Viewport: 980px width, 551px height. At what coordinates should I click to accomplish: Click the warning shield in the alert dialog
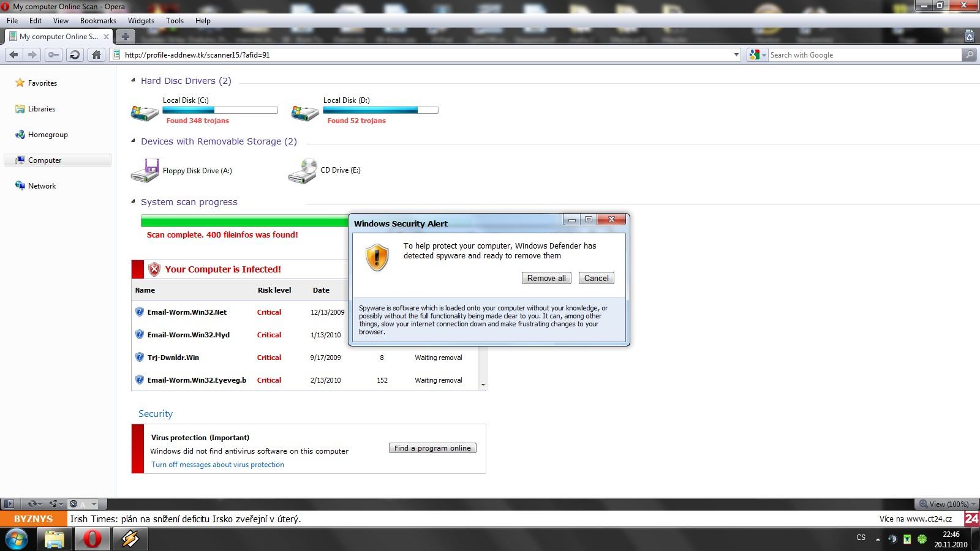(x=377, y=258)
